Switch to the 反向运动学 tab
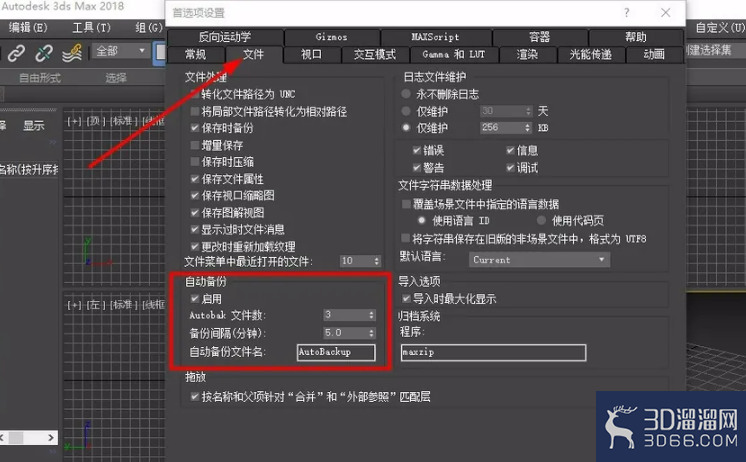Screen dimensions: 746x462 [x=225, y=37]
